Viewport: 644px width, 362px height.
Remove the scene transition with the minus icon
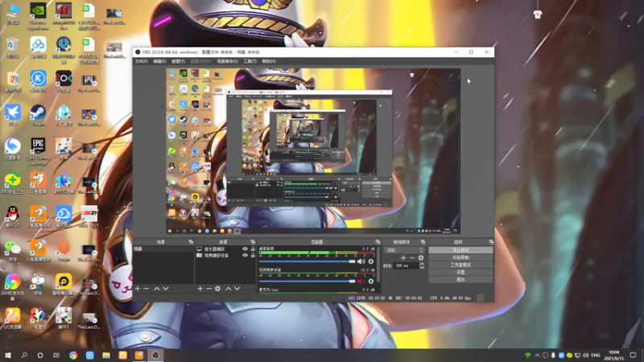point(412,257)
